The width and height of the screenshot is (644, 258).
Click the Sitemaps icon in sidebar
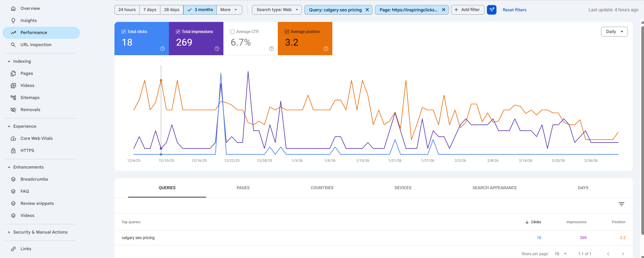click(x=13, y=98)
